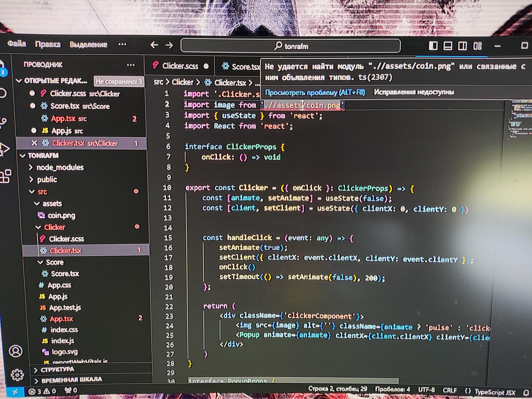Click Просмотреть проблему link in tooltip
The width and height of the screenshot is (532, 399).
(x=315, y=92)
